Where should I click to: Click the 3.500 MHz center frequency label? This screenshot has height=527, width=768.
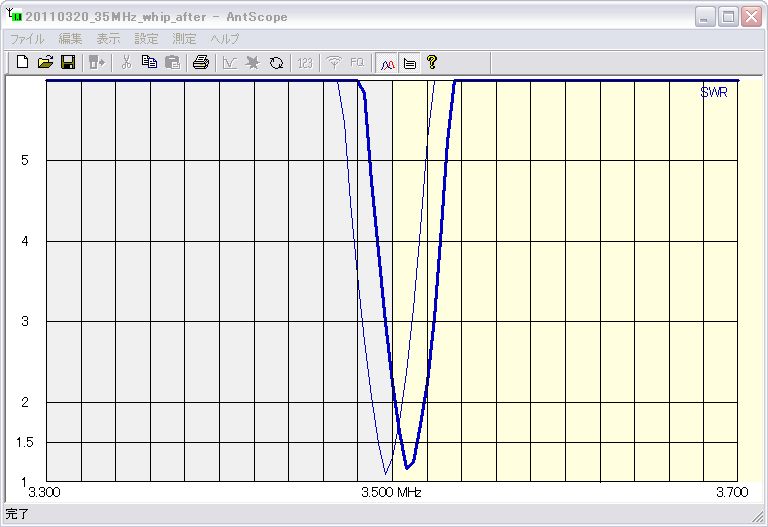tap(391, 492)
